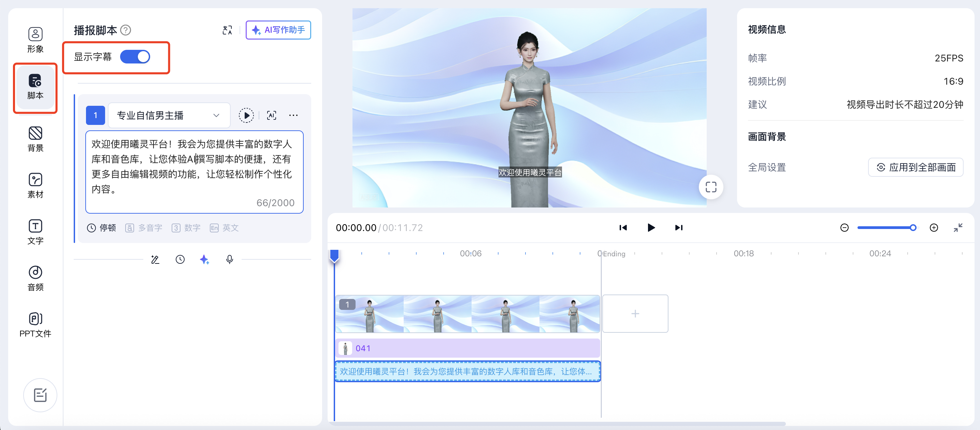
Task: Add a new scene with the plus box
Action: click(635, 314)
